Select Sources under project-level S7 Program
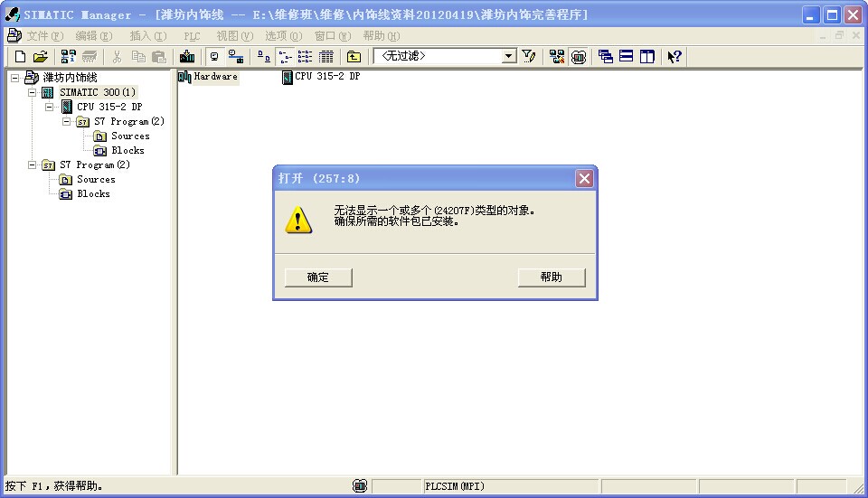868x498 pixels. coord(96,179)
